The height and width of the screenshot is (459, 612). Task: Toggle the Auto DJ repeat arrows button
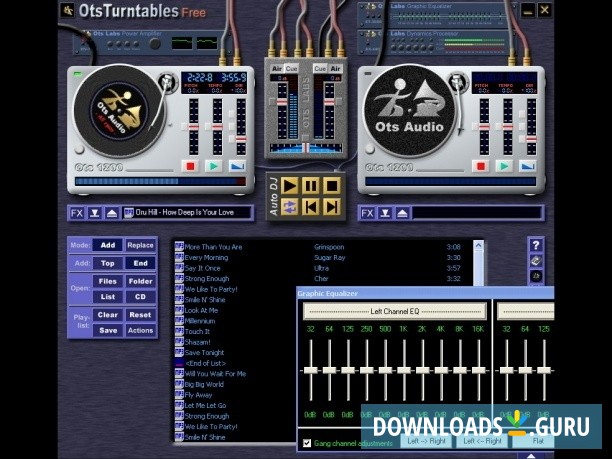click(x=289, y=207)
